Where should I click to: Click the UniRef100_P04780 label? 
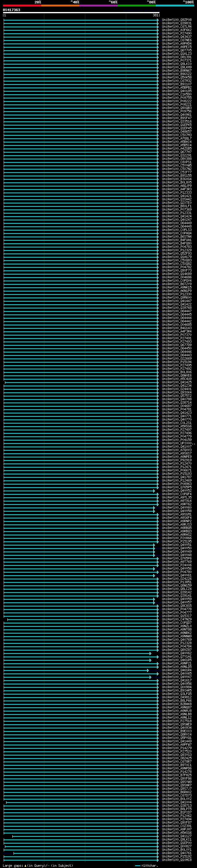click(x=176, y=572)
